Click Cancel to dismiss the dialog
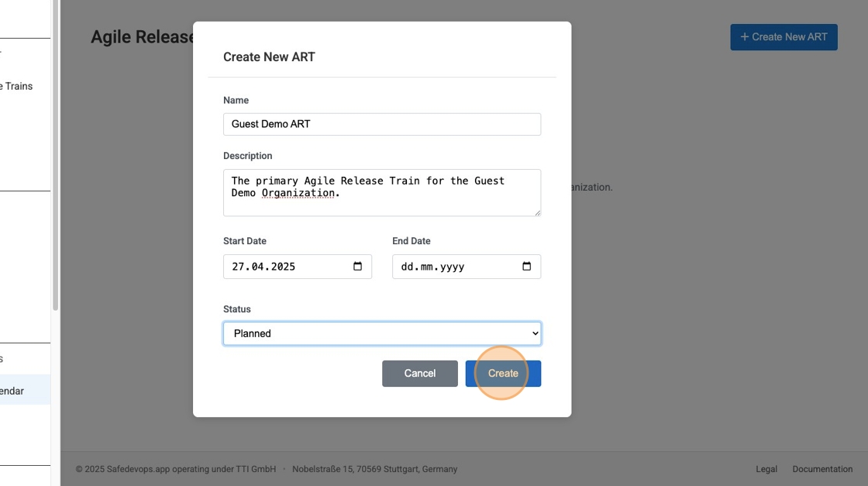 [419, 373]
